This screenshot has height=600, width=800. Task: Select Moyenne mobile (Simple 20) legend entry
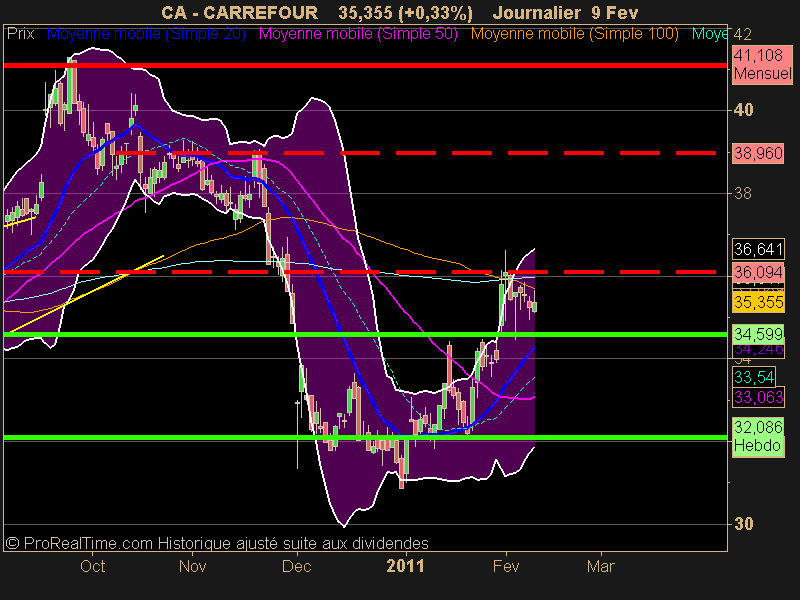146,34
